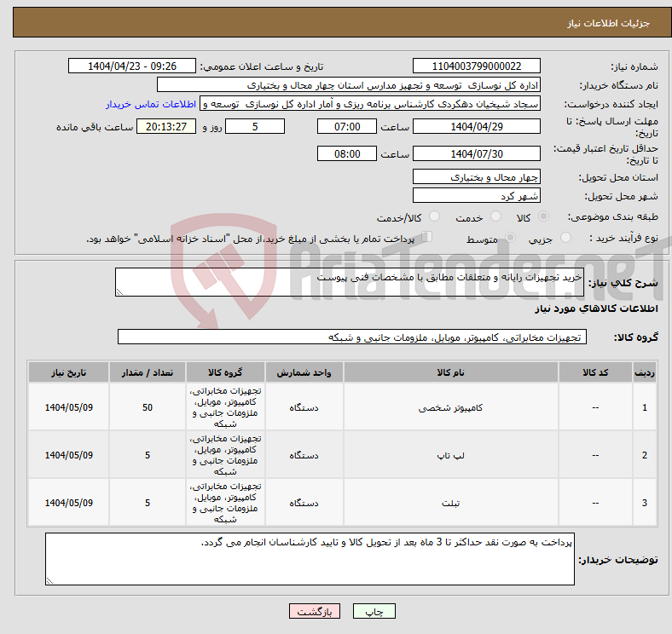The image size is (672, 634).
Task: Select the کالا radio button
Action: 543,216
